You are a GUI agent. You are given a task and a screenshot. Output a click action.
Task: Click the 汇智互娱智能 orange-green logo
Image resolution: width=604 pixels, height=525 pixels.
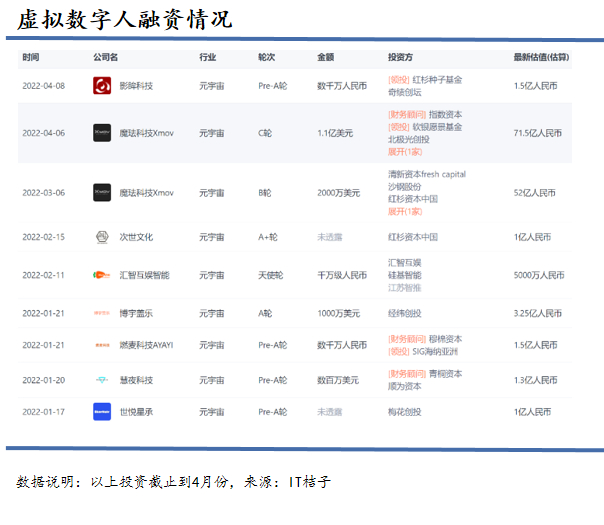pos(102,275)
